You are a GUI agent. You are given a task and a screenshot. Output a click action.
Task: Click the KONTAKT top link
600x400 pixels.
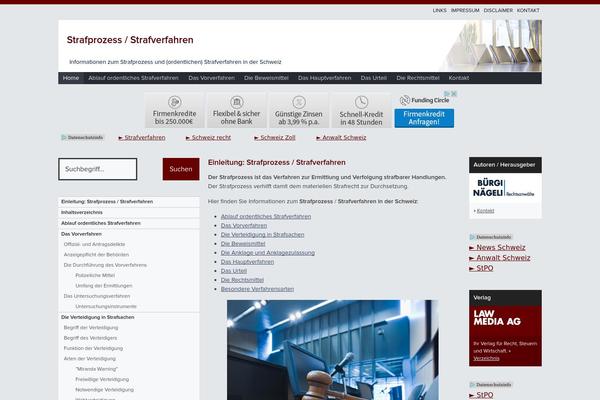pyautogui.click(x=528, y=10)
